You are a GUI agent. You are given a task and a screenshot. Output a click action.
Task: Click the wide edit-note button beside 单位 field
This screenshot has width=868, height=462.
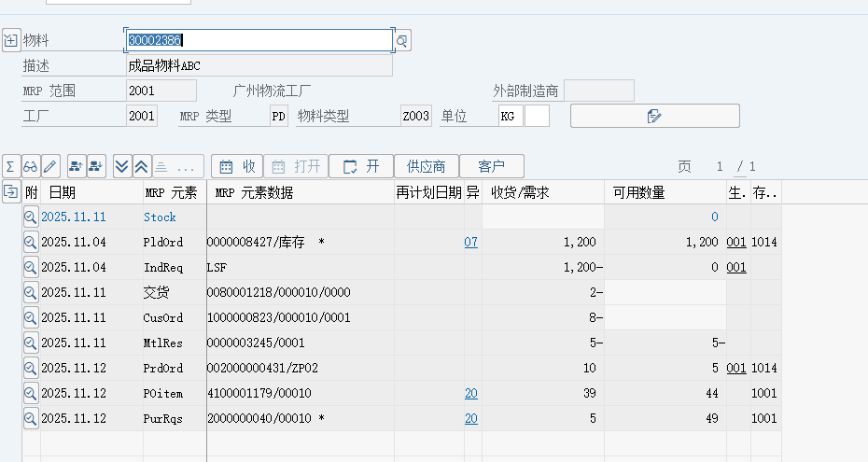pos(654,116)
